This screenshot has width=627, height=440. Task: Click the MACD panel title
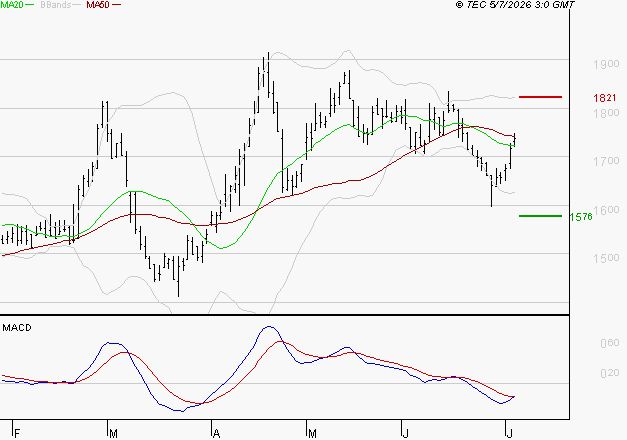(17, 328)
